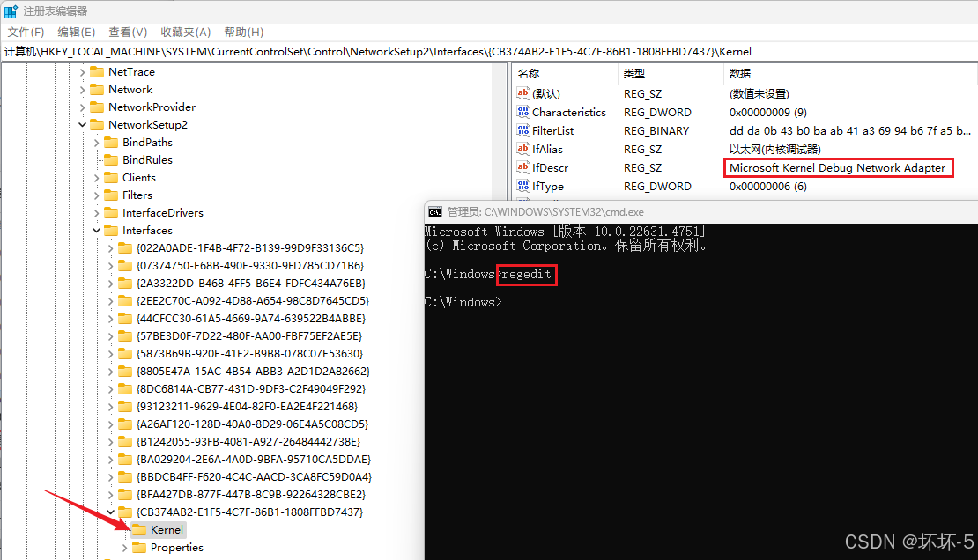Open the 帮助(H) menu
The width and height of the screenshot is (978, 560).
coord(243,32)
